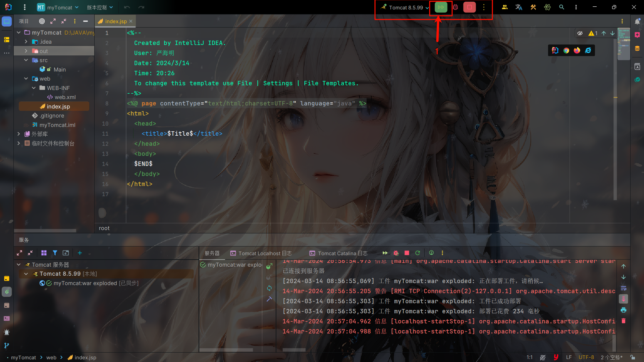Open page in Chrome browser icon
This screenshot has height=362, width=644.
pos(566,50)
